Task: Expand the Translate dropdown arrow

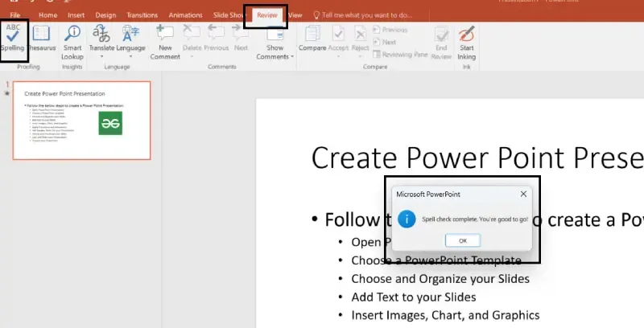Action: 101,56
